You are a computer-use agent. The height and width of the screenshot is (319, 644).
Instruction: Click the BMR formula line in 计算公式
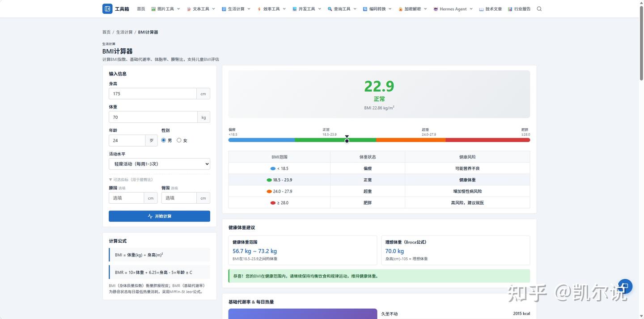159,272
